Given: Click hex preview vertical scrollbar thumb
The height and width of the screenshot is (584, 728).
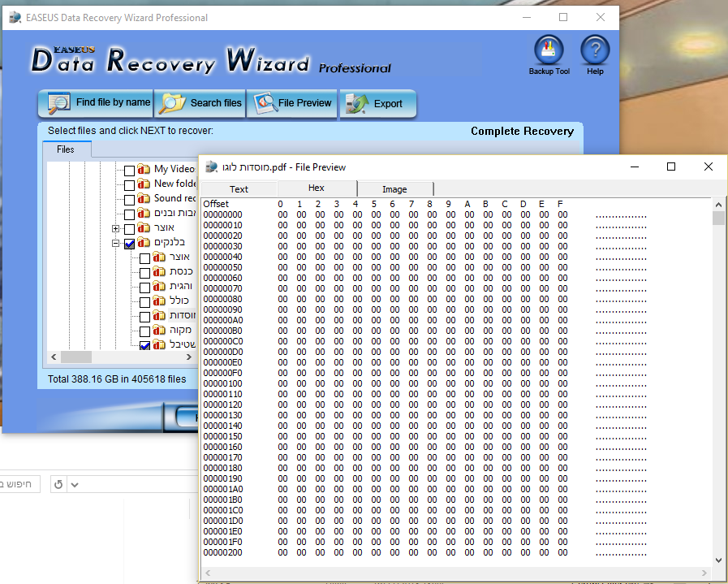Looking at the screenshot, I should click(x=718, y=218).
